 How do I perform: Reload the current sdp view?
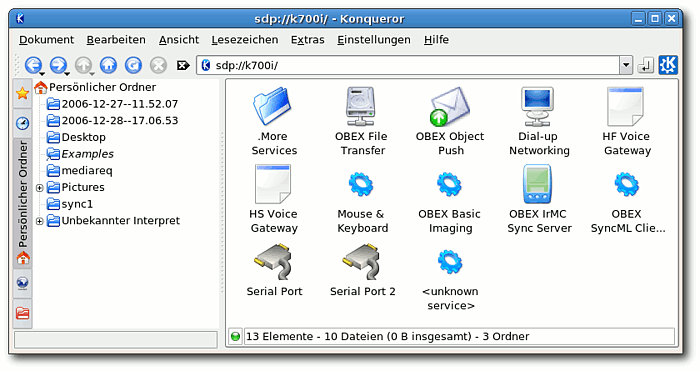[133, 65]
